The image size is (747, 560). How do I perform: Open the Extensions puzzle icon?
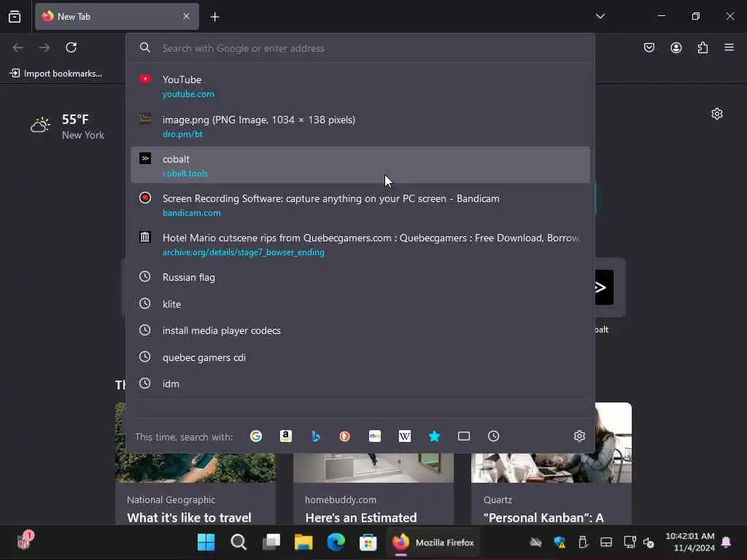pyautogui.click(x=703, y=47)
